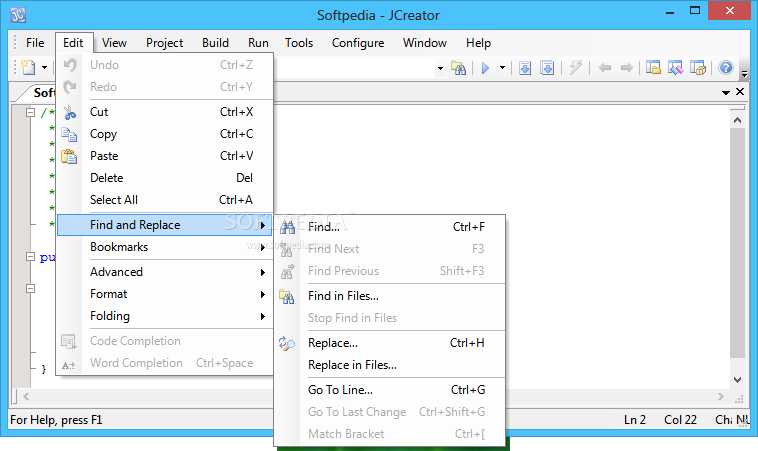Open the Tools menu
The width and height of the screenshot is (758, 451).
click(299, 43)
